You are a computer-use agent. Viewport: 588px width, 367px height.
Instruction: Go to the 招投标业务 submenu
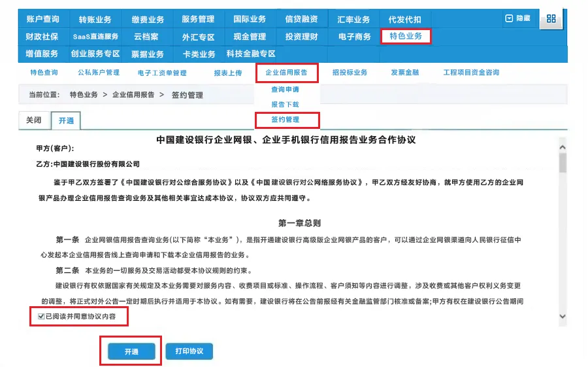[350, 73]
